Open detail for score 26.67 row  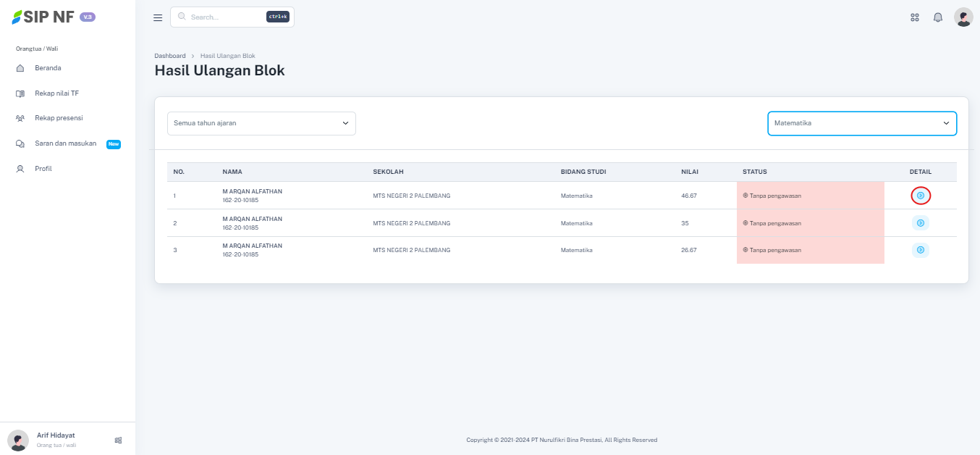coord(920,250)
